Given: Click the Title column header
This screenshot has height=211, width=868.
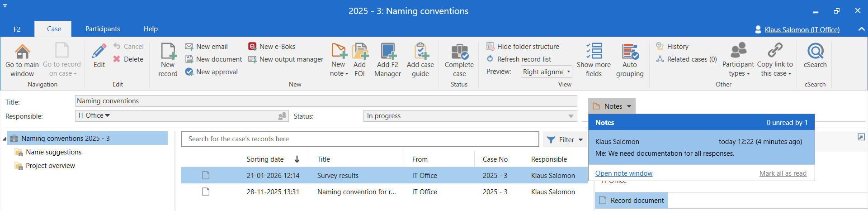Looking at the screenshot, I should pyautogui.click(x=324, y=159).
